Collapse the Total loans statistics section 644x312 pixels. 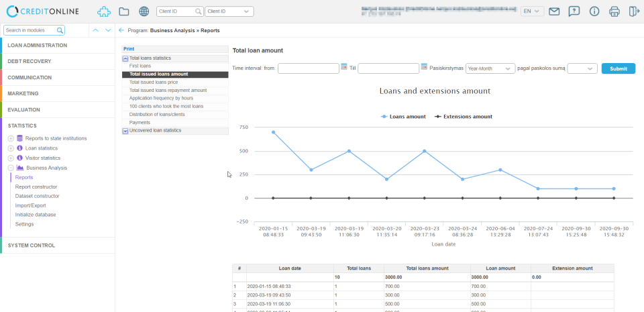point(125,58)
